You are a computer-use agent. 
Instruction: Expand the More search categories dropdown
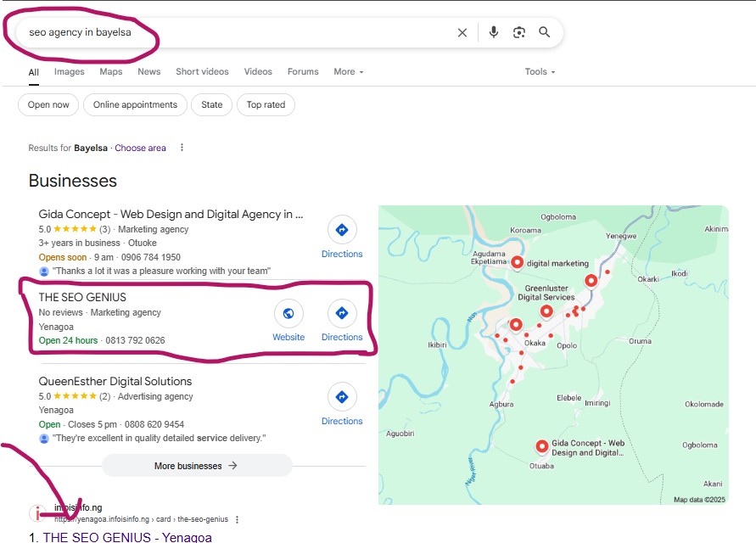[348, 72]
